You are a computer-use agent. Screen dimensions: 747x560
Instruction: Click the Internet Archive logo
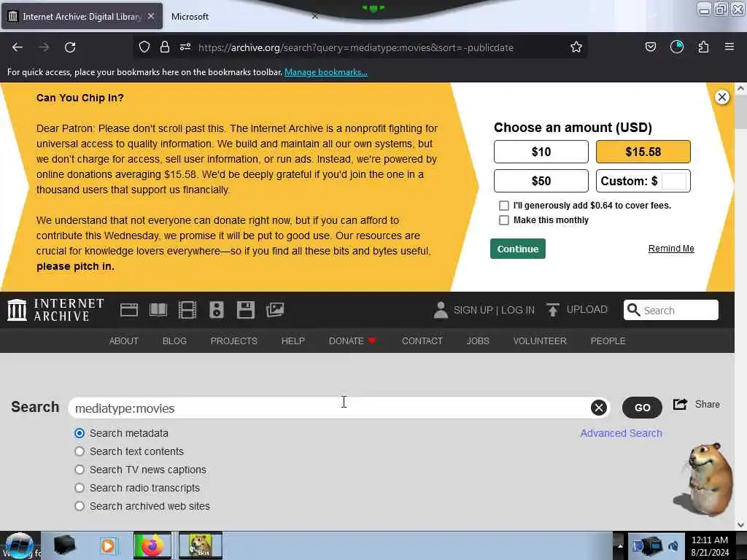click(56, 310)
